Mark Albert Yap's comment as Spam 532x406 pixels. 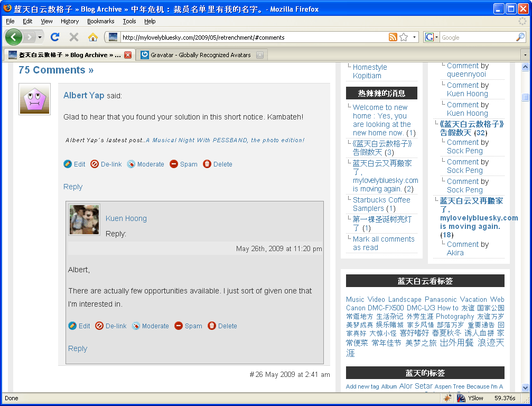tap(184, 164)
